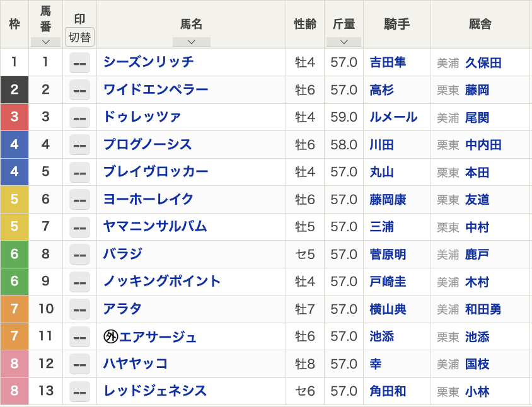Open the print mark selector for レッドジェネシス
Viewport: 532px width, 407px height.
(79, 391)
